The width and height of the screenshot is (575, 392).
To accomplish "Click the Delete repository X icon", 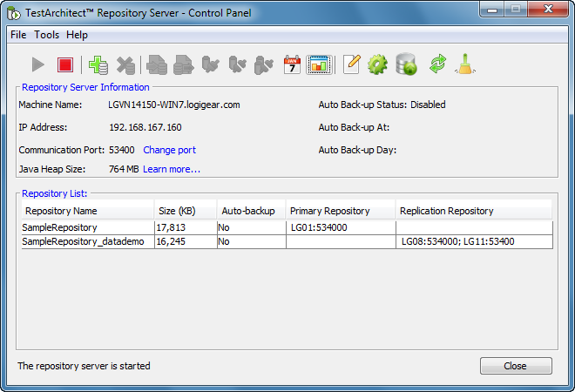I will 125,65.
